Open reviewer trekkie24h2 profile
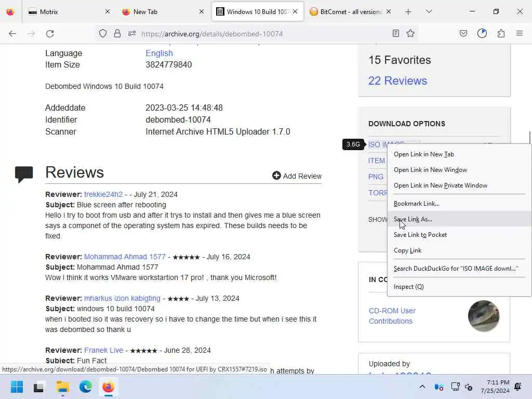 (x=103, y=194)
